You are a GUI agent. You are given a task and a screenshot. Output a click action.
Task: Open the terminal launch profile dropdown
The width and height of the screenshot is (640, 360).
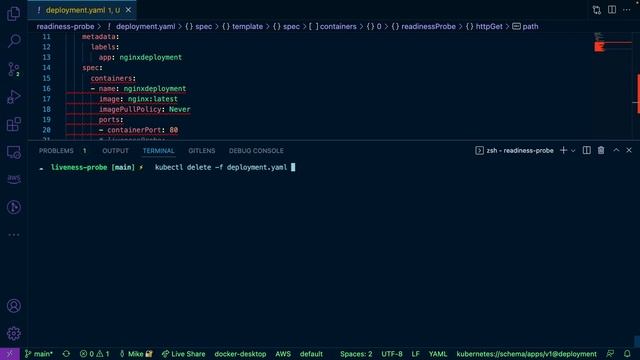pos(573,151)
